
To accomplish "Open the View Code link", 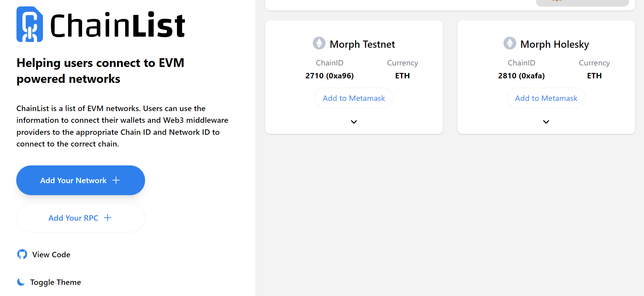I will (x=51, y=255).
